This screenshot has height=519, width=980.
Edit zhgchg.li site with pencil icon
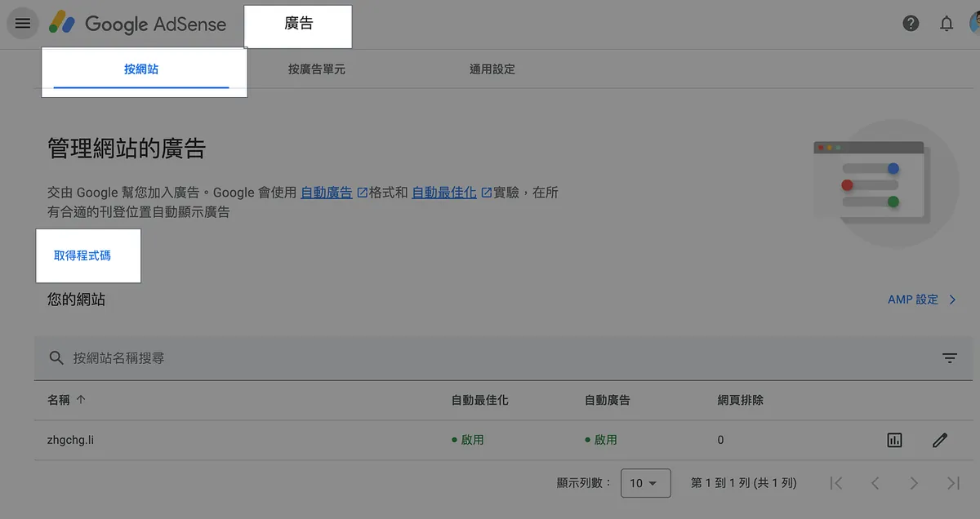point(940,441)
